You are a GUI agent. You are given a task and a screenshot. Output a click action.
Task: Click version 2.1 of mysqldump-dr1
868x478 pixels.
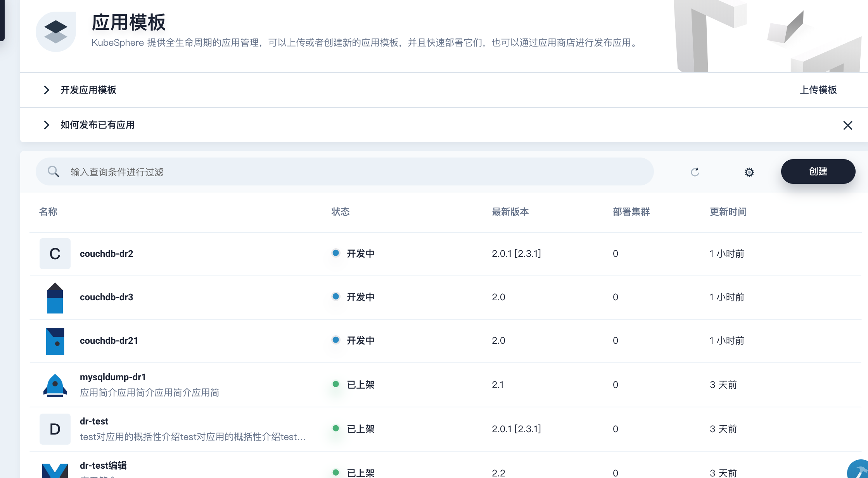tap(498, 385)
